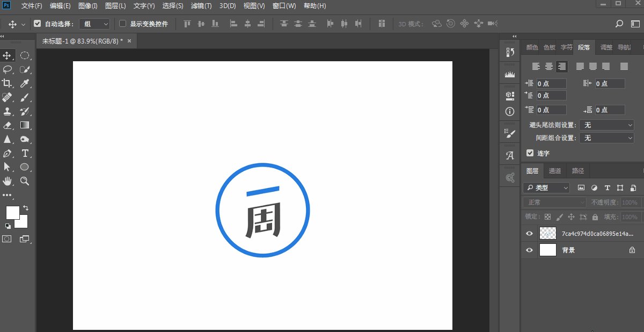Toggle lock all padlock icon
644x332 pixels.
(x=595, y=217)
